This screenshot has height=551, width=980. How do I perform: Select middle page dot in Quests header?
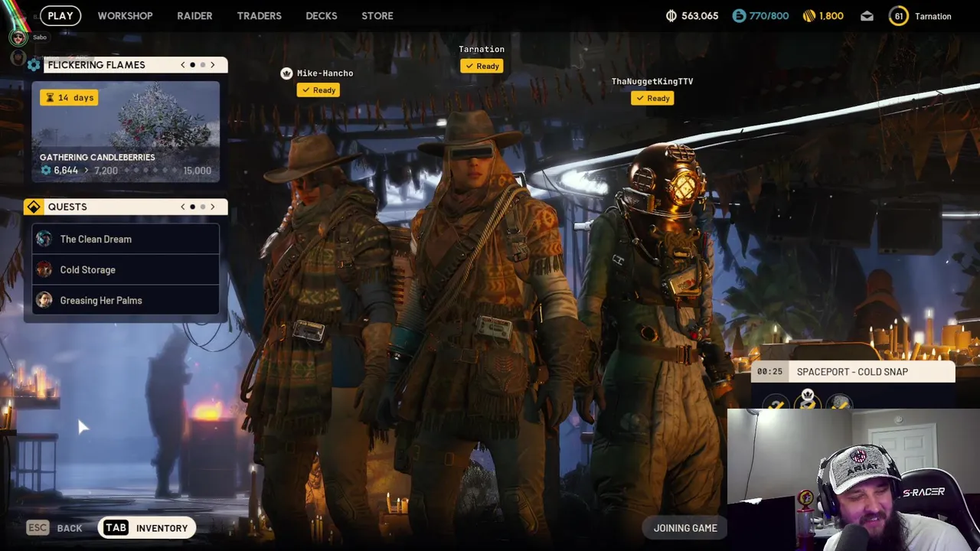[x=192, y=207]
